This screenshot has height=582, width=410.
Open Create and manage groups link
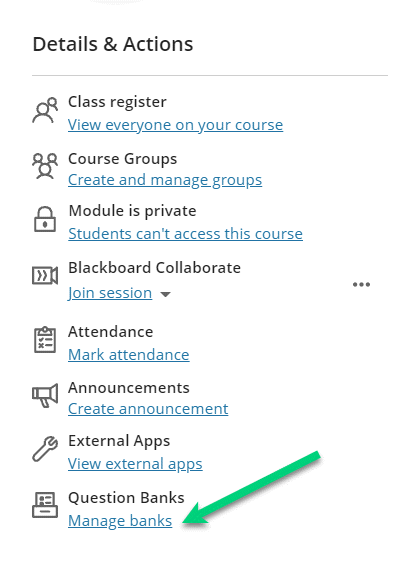pos(165,180)
